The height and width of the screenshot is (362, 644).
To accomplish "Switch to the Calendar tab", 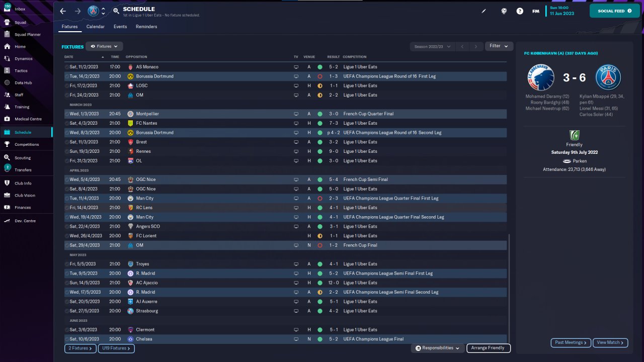I will 96,27.
